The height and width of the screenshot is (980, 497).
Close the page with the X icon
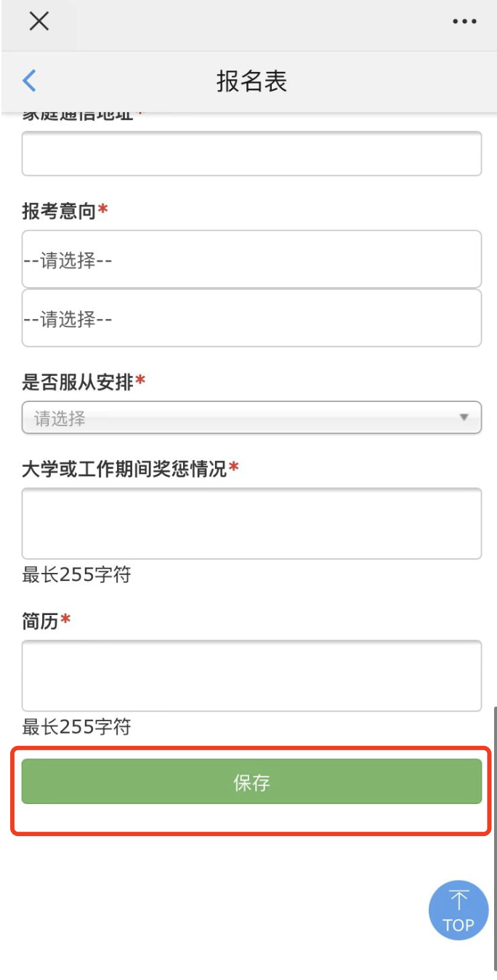coord(39,21)
